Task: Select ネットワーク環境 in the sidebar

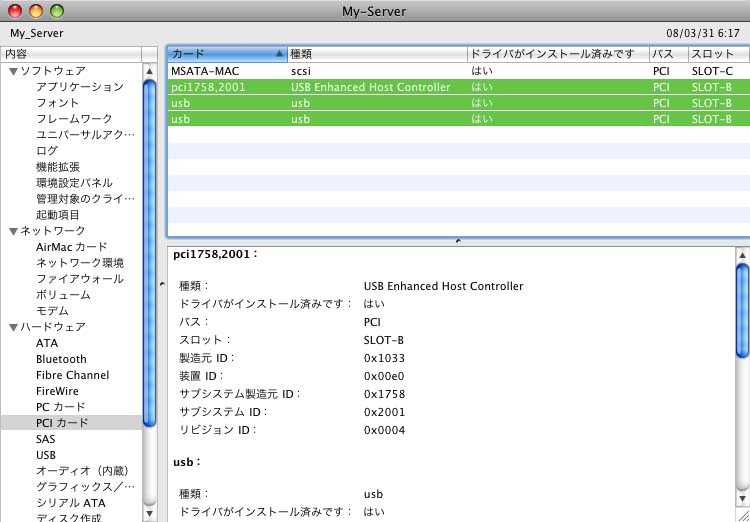Action: pyautogui.click(x=80, y=263)
